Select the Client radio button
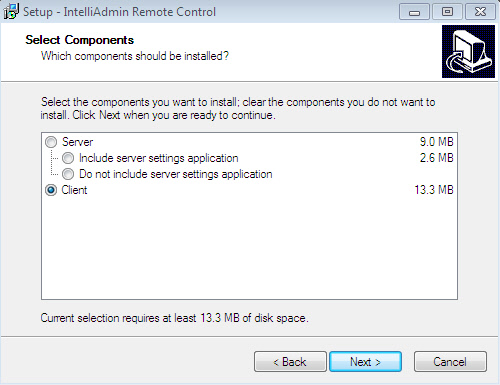The width and height of the screenshot is (500, 385). click(x=51, y=190)
